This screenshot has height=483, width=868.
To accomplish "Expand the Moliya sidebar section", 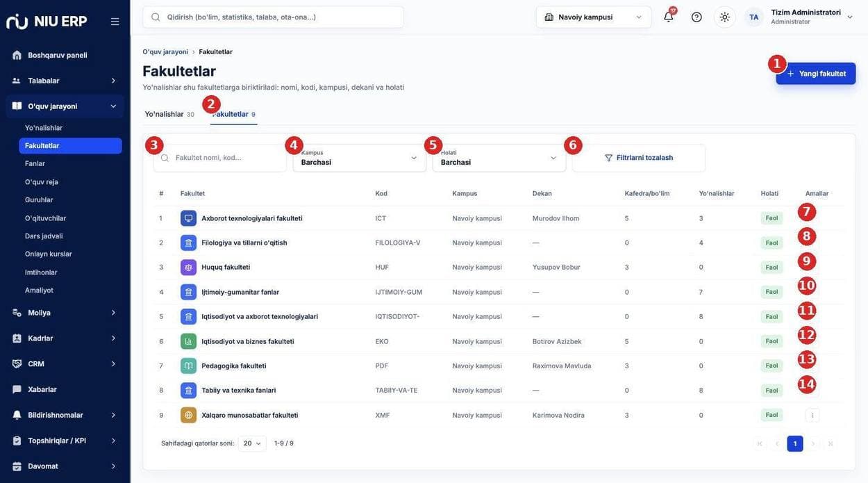I will (x=65, y=313).
